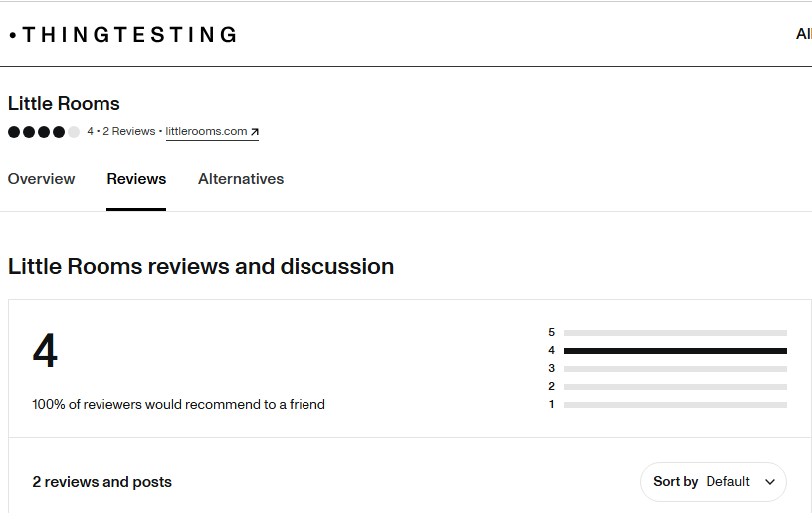
Task: Click the large average score '4'
Action: click(x=45, y=351)
